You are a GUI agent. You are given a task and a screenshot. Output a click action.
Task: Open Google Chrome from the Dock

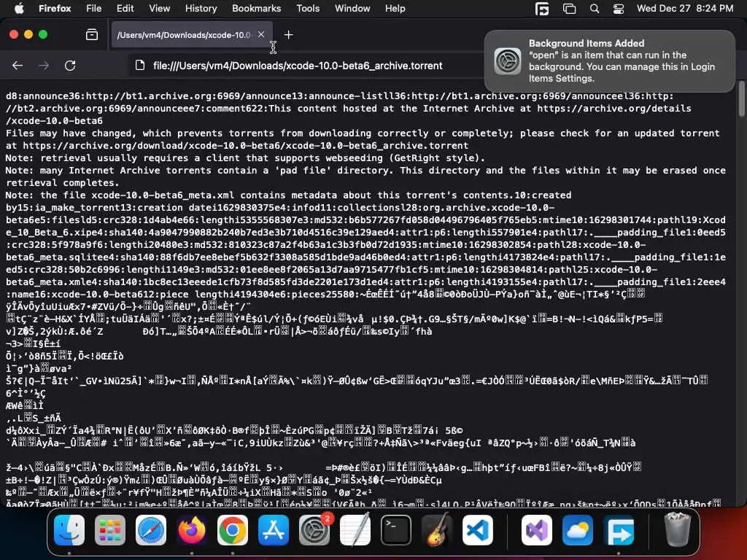[x=233, y=530]
